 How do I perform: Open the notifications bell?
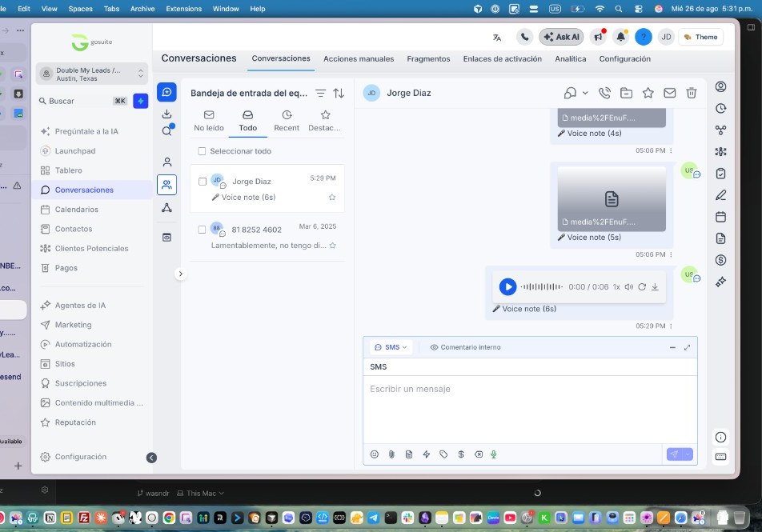pos(621,37)
